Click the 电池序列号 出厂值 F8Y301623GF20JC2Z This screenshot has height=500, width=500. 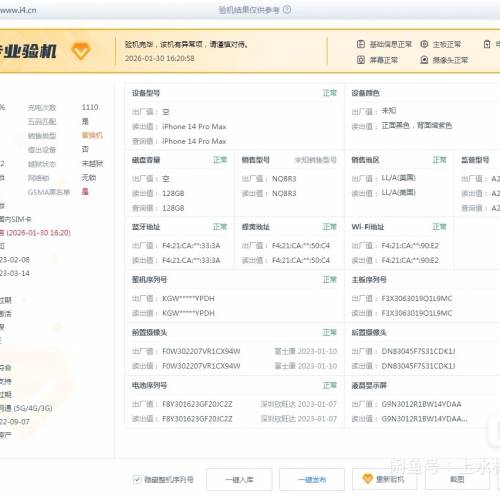[x=197, y=404]
